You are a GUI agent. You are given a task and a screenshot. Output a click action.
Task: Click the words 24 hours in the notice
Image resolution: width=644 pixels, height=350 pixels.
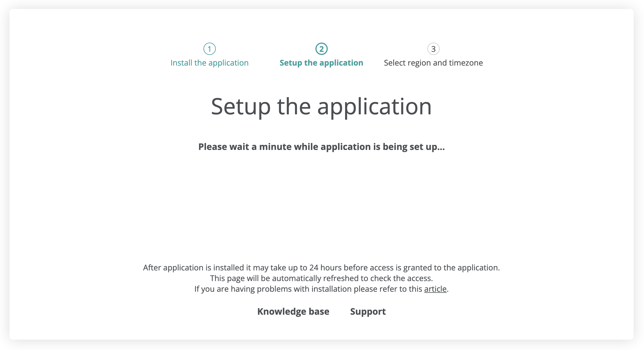[x=325, y=268]
